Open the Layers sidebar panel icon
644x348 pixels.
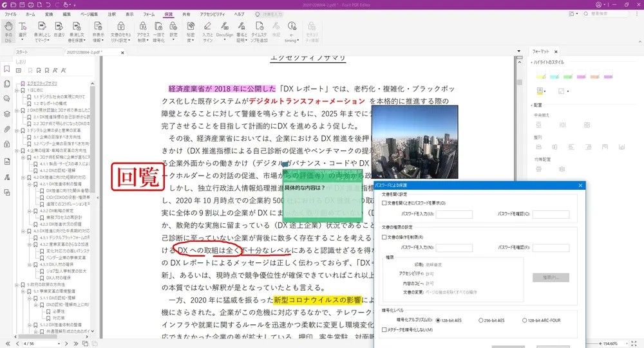[7, 114]
